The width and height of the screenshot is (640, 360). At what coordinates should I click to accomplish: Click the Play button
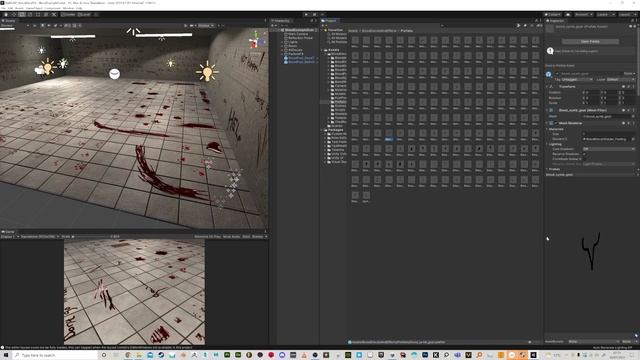tap(306, 14)
